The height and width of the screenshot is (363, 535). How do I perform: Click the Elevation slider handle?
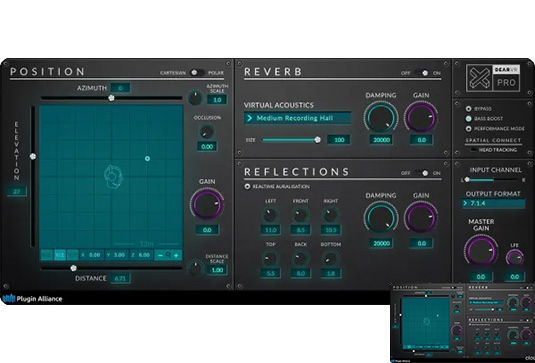33,156
